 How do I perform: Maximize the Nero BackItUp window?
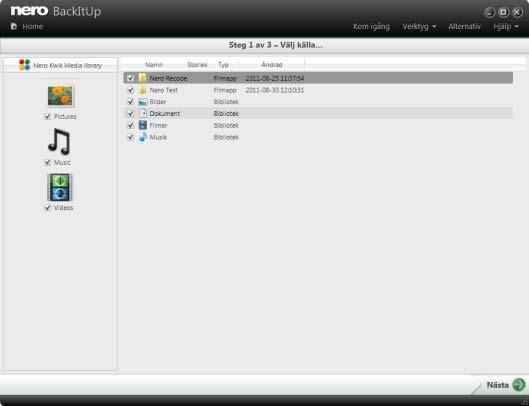(x=503, y=12)
